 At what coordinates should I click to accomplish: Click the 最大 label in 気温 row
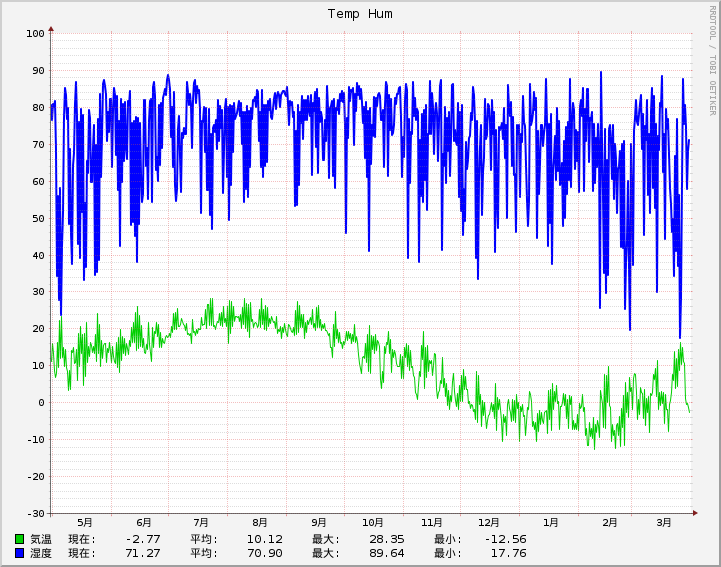[x=326, y=539]
